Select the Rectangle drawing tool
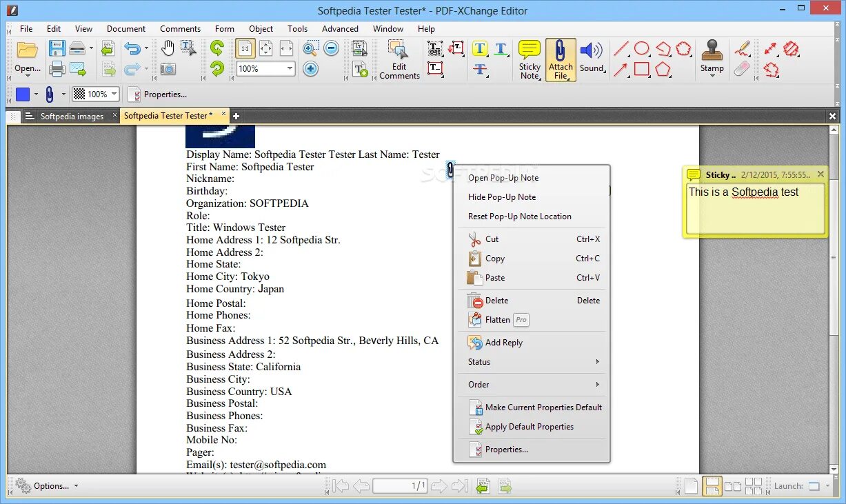The height and width of the screenshot is (504, 846). click(x=642, y=69)
